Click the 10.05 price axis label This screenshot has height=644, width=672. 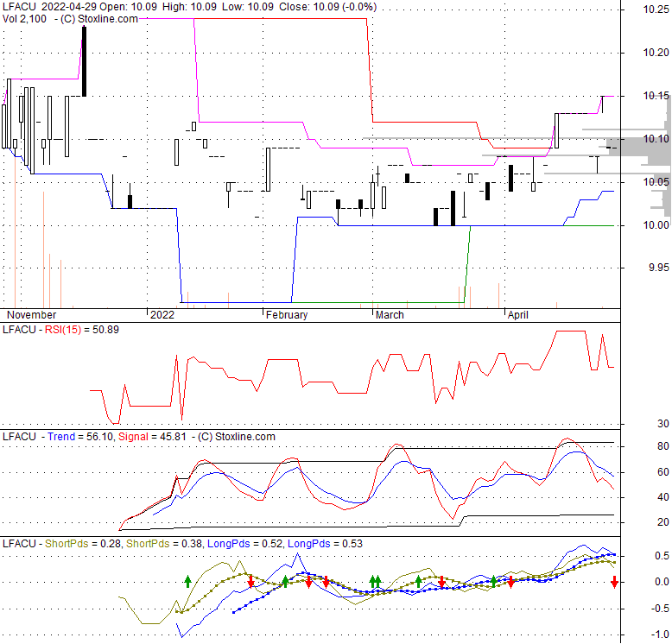(x=656, y=182)
